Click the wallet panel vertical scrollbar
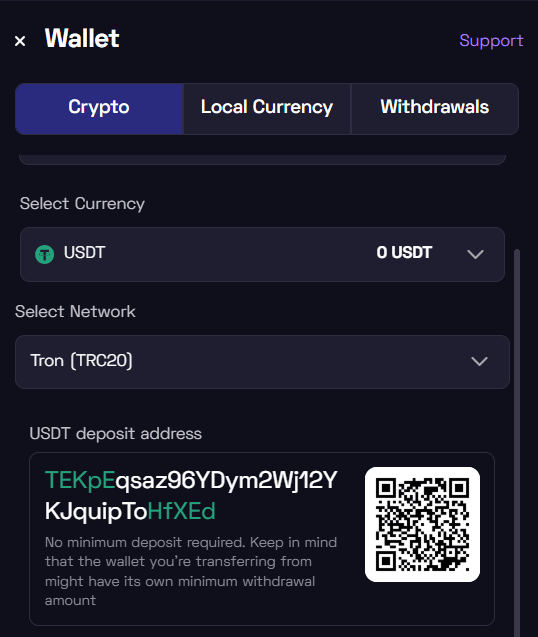The width and height of the screenshot is (538, 637). tap(517, 443)
